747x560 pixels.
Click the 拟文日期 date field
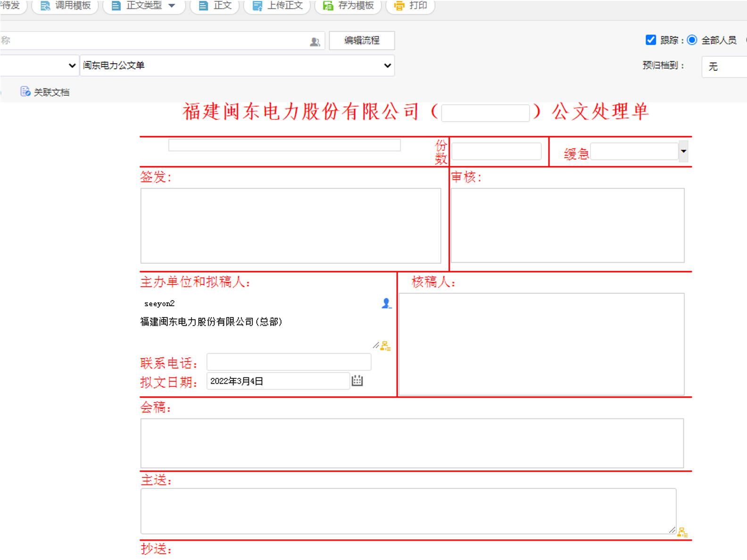point(278,381)
